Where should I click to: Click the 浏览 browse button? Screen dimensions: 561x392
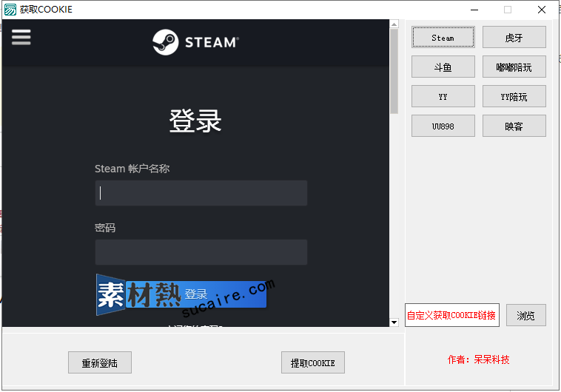click(x=526, y=315)
